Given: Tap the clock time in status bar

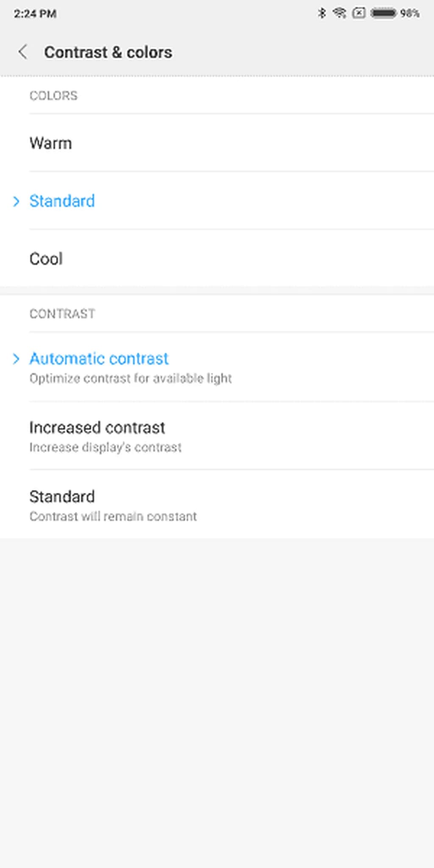Looking at the screenshot, I should tap(35, 14).
